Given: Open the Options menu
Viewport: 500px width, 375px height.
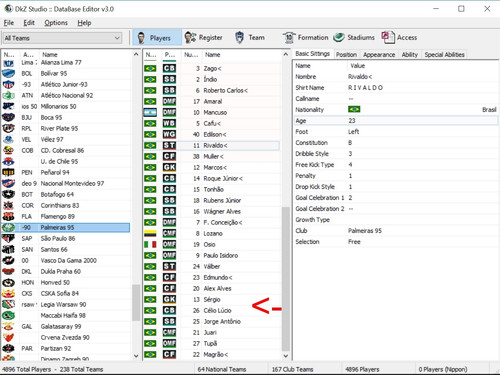Looking at the screenshot, I should click(x=56, y=23).
